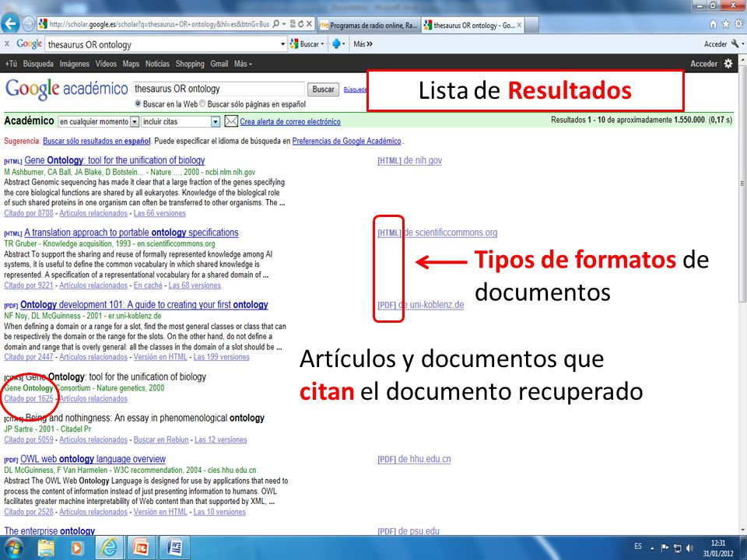This screenshot has width=747, height=560.
Task: Open Windows Media Player from the taskbar
Action: pos(76,548)
